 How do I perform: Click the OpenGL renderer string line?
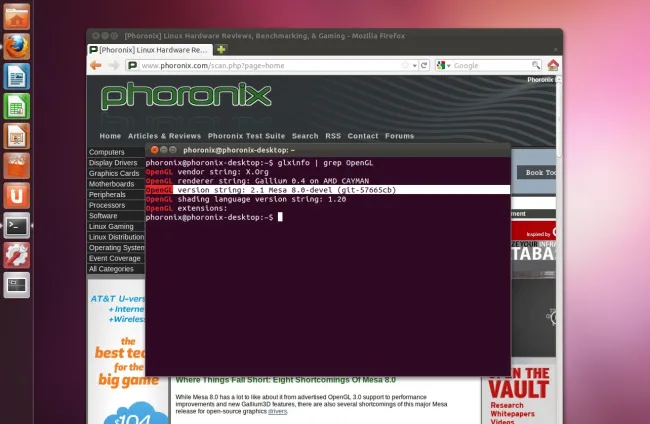point(257,181)
